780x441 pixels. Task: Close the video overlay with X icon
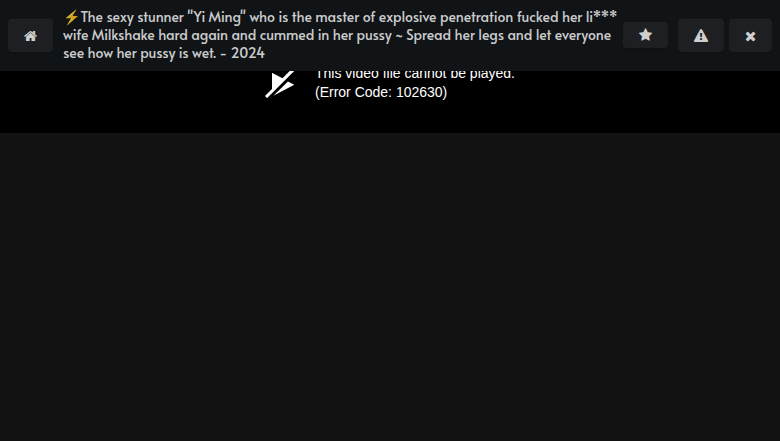click(750, 36)
